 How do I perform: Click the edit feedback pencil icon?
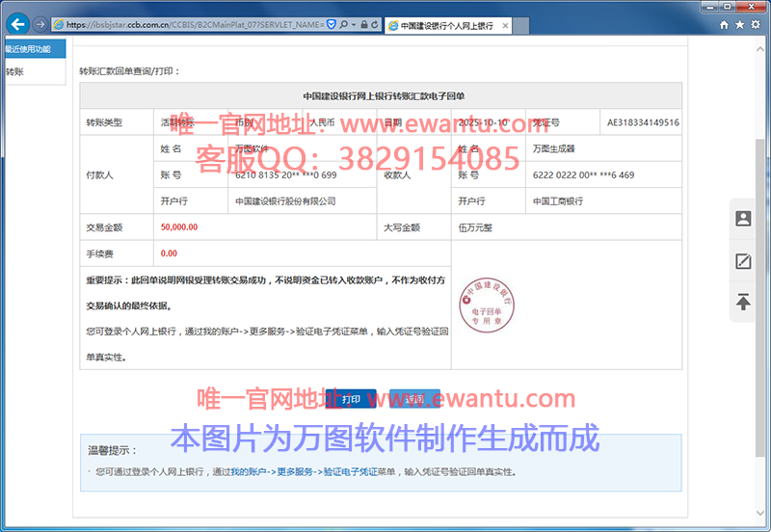(743, 260)
